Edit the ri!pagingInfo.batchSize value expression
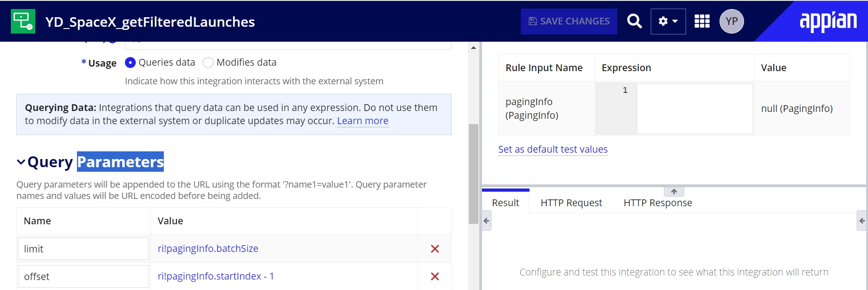Image resolution: width=868 pixels, height=290 pixels. 208,249
